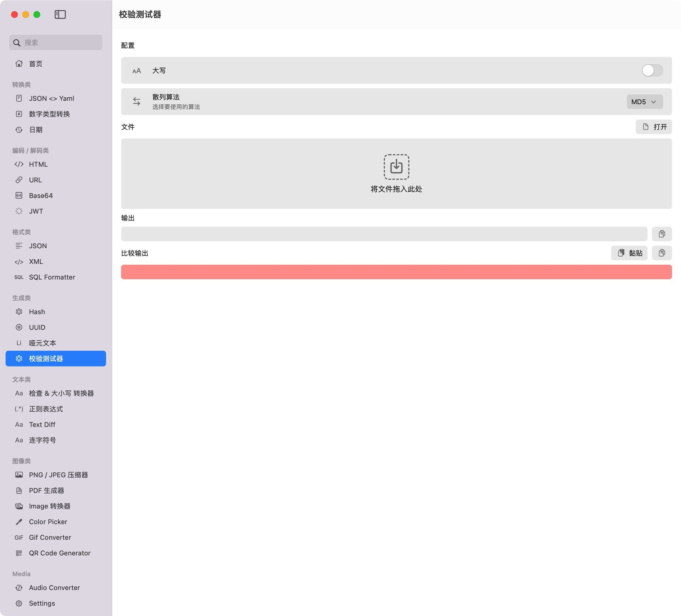Click the Text Diff Aa icon
Screen dimensions: 681x616
pyautogui.click(x=19, y=425)
